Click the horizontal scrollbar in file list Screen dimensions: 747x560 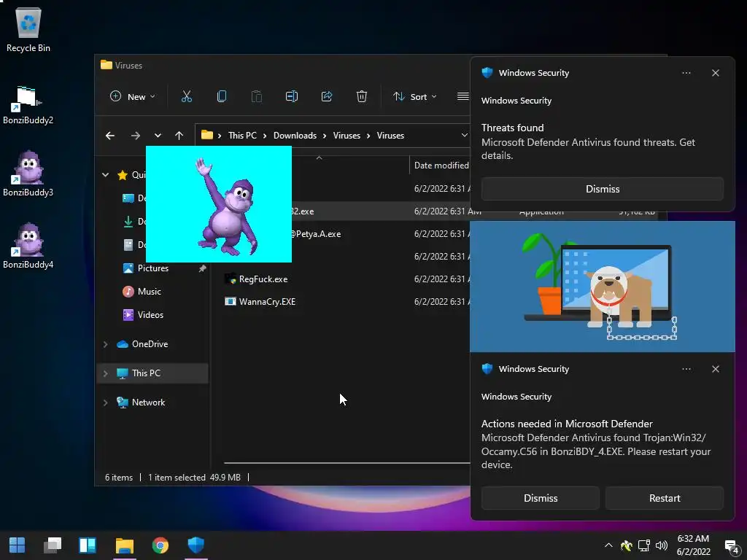(x=347, y=462)
